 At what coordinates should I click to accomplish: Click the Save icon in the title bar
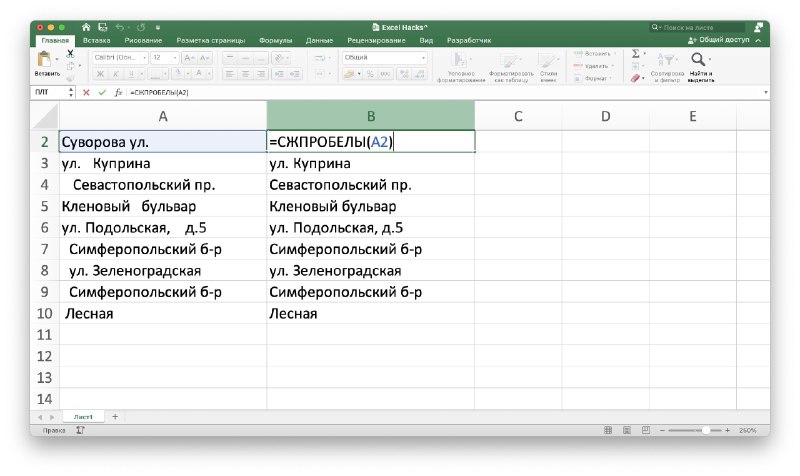[x=103, y=27]
